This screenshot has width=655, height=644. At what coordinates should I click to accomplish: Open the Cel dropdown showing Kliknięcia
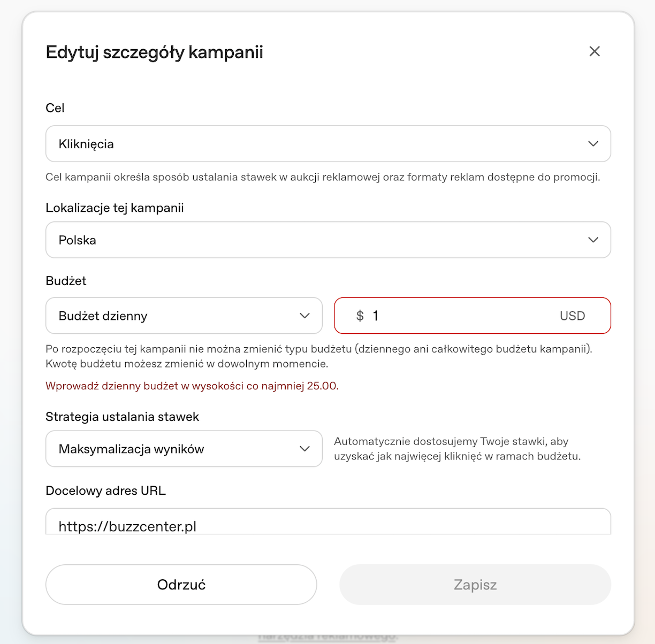(328, 144)
